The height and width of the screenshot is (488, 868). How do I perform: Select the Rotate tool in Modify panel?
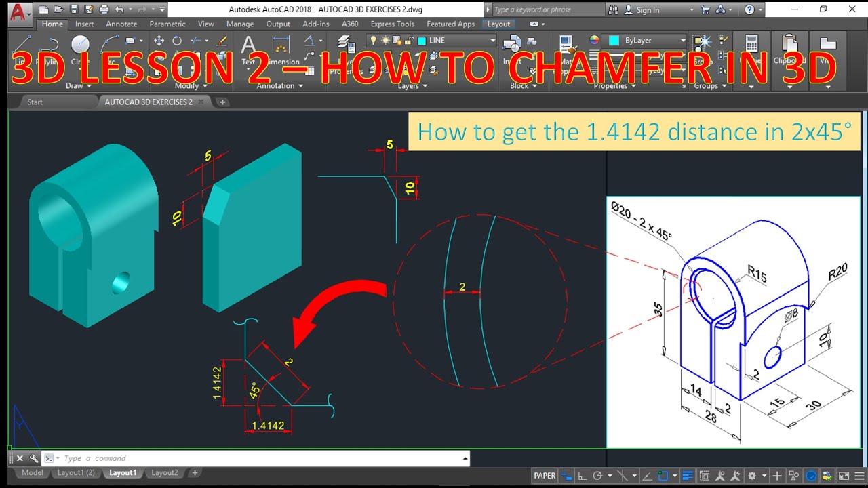(177, 41)
